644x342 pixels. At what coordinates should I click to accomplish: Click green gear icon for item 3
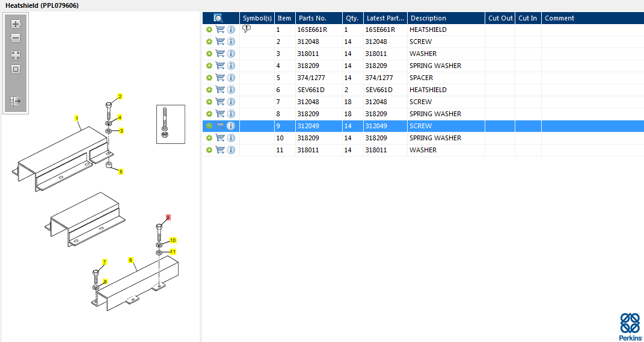coord(209,54)
